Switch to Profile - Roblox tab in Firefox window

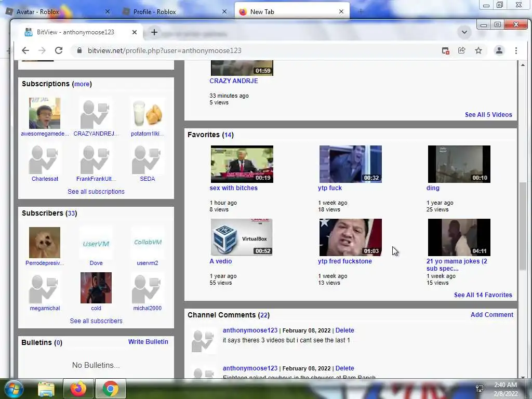(154, 12)
